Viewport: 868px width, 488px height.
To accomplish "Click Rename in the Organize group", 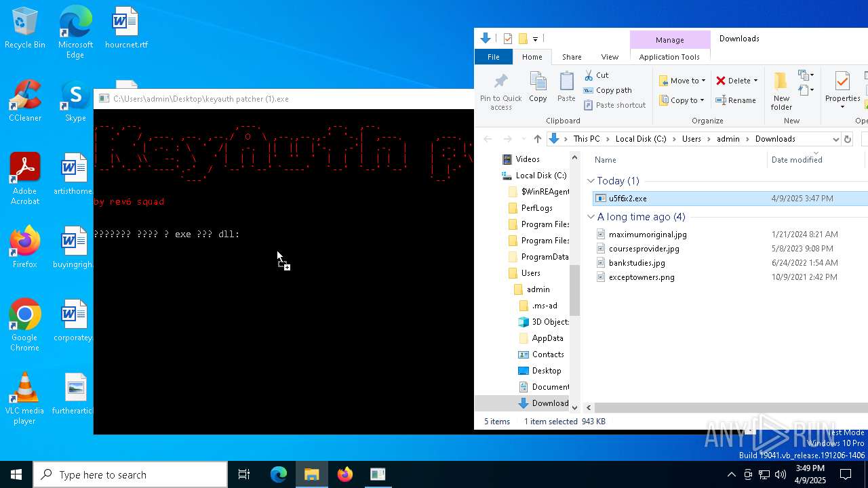I will pyautogui.click(x=736, y=100).
